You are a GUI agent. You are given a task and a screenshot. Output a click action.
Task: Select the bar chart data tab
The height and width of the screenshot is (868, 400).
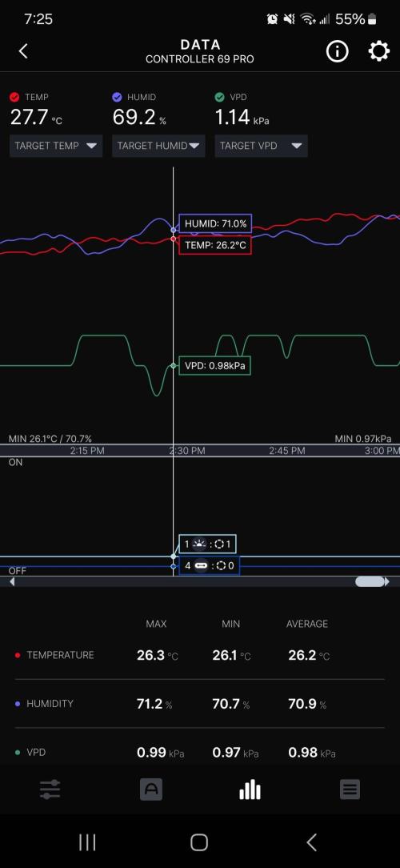250,790
